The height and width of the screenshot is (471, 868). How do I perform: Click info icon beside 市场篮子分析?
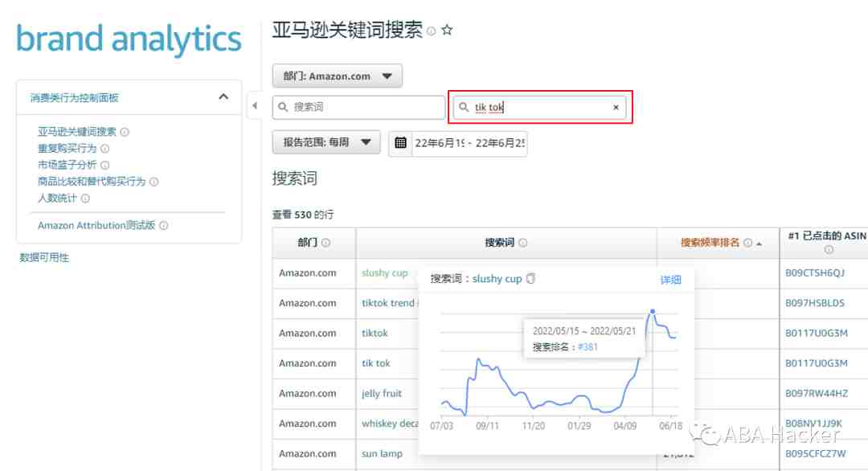[104, 165]
